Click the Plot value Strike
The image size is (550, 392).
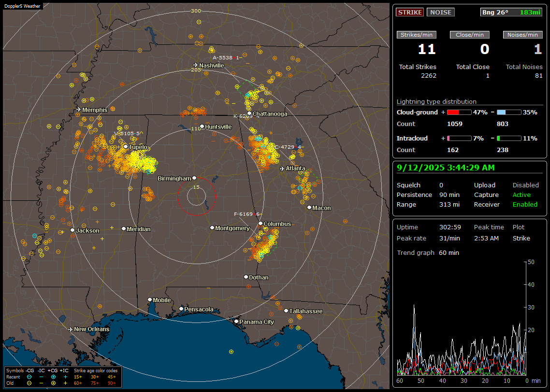point(521,238)
